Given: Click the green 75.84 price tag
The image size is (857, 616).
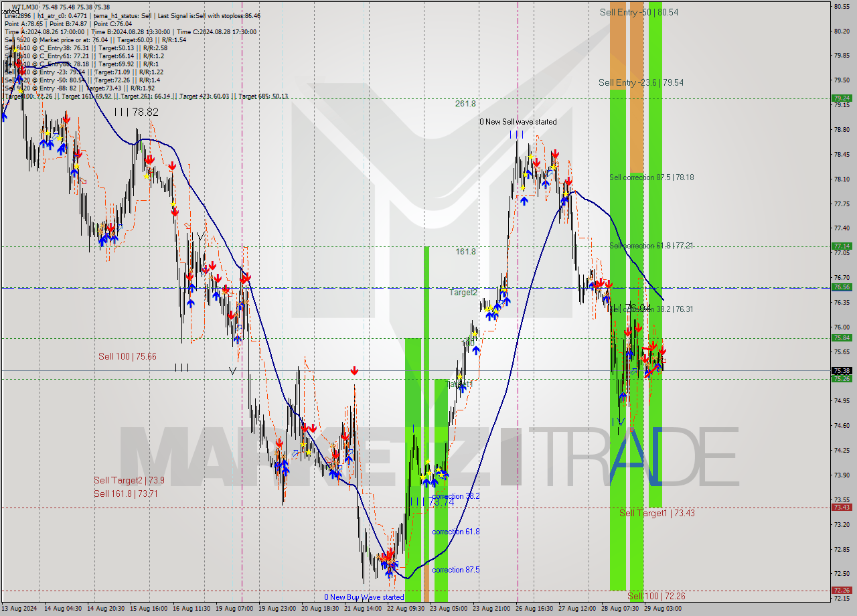Looking at the screenshot, I should (842, 338).
